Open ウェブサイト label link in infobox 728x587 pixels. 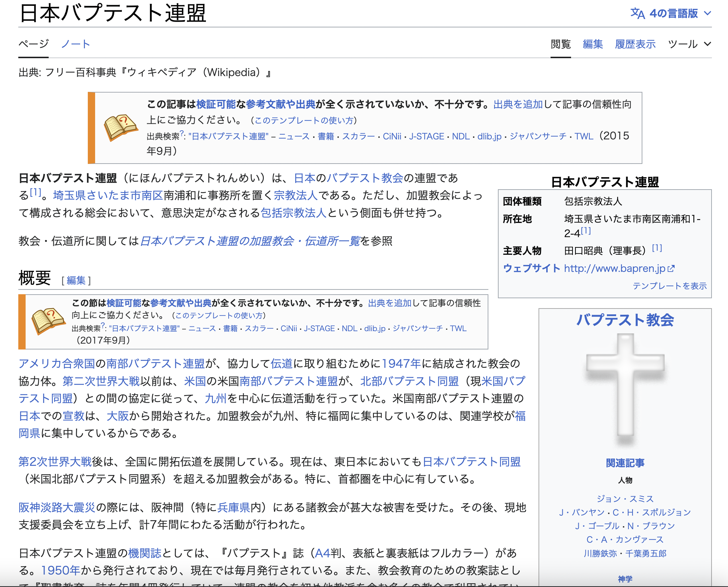point(532,269)
